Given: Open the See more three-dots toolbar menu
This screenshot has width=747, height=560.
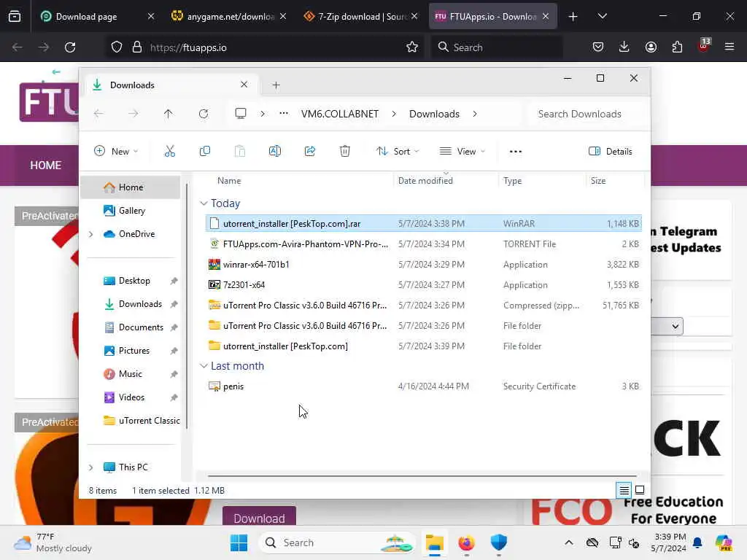Looking at the screenshot, I should tap(516, 152).
